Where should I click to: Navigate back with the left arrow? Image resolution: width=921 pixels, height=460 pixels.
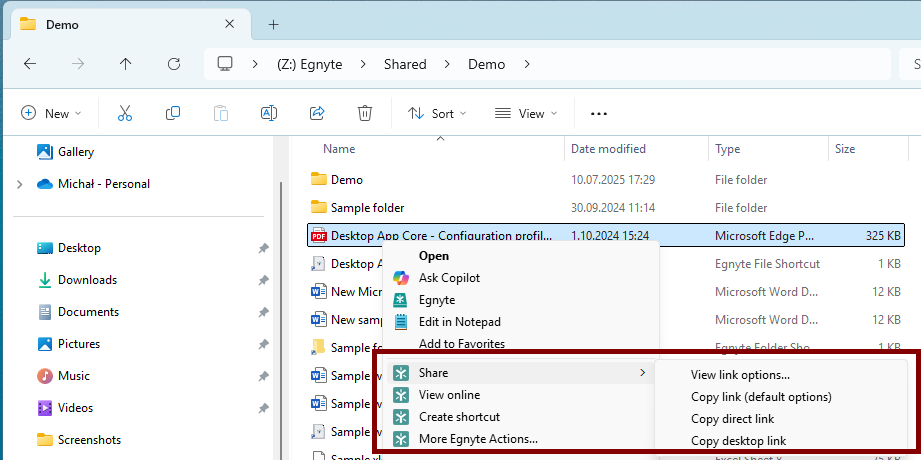coord(30,64)
